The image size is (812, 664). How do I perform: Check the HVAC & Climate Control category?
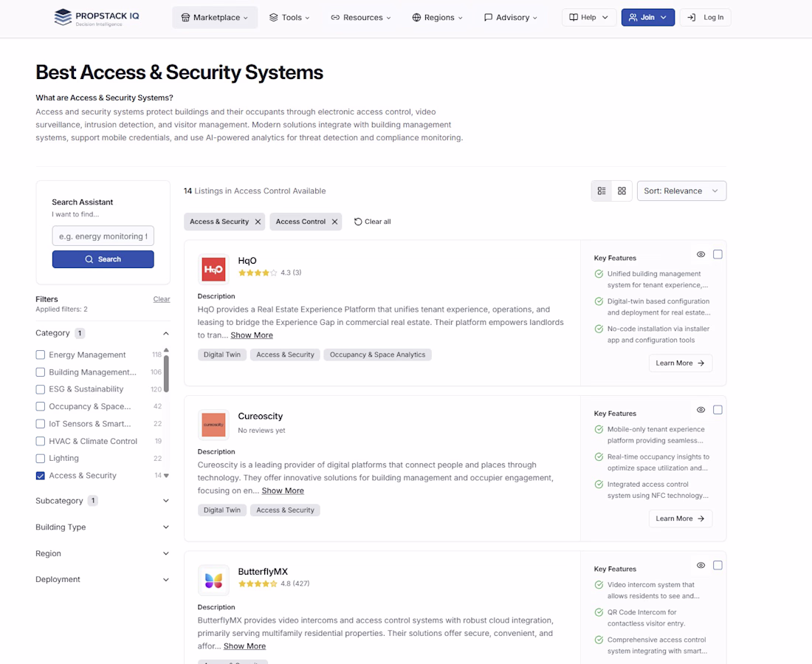pyautogui.click(x=40, y=441)
